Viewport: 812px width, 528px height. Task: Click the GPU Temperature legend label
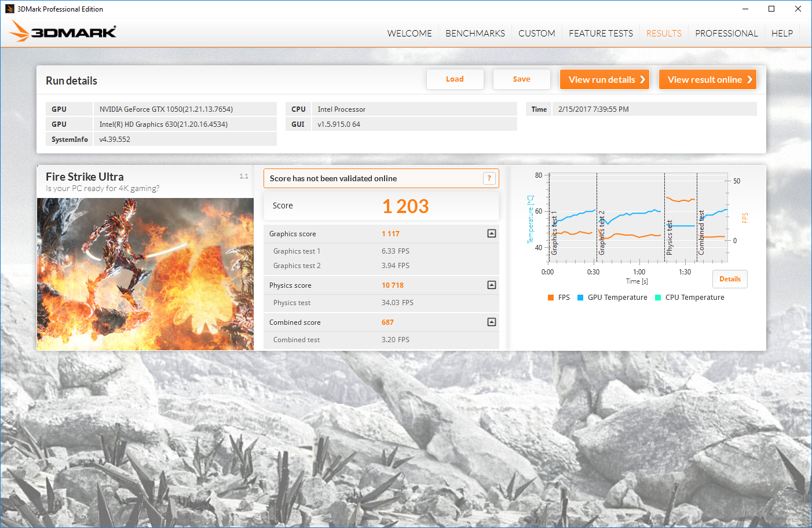(x=617, y=298)
